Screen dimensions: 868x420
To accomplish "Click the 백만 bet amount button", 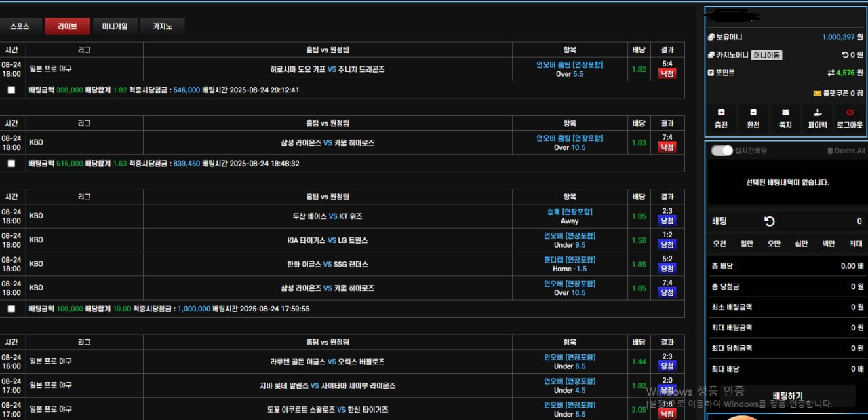I will coord(828,243).
